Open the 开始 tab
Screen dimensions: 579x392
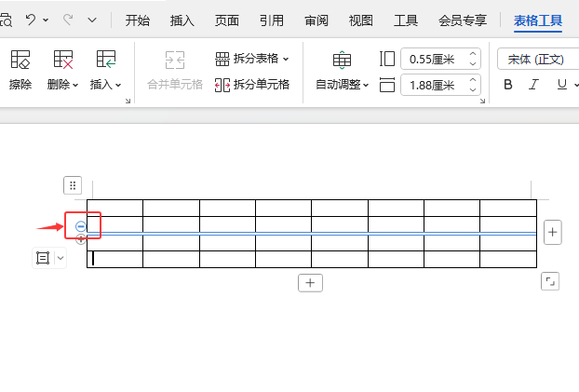tap(138, 20)
